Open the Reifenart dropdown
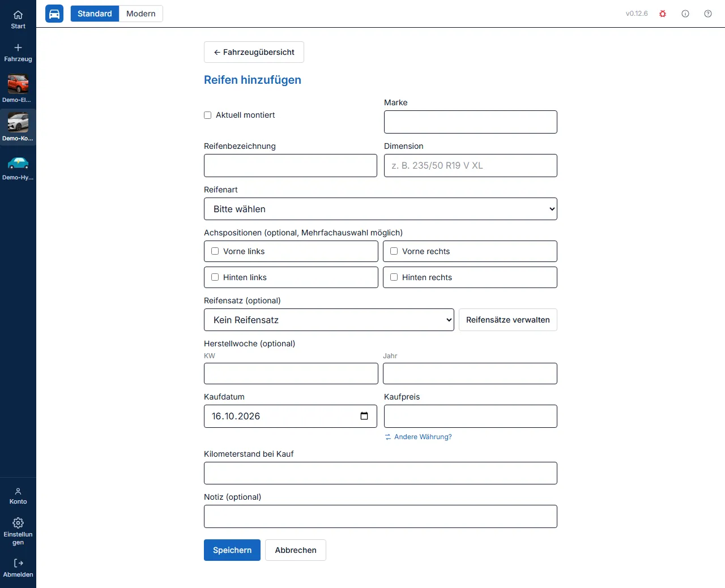This screenshot has width=725, height=588. pos(381,209)
